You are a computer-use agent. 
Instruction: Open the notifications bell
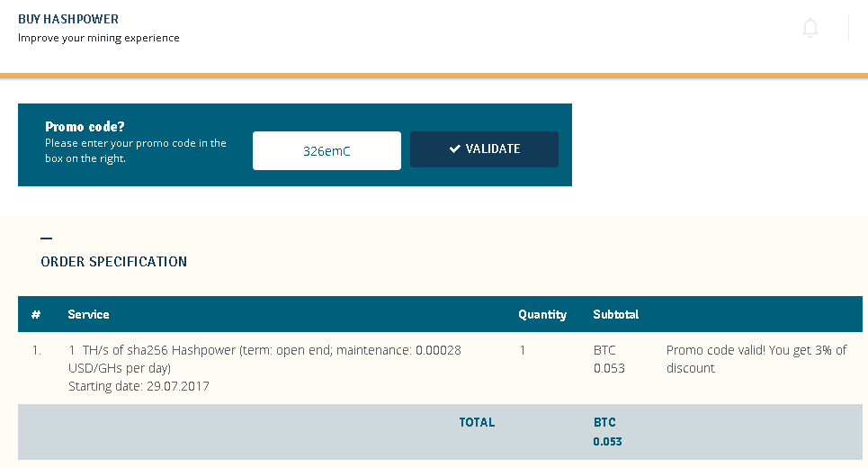point(810,29)
